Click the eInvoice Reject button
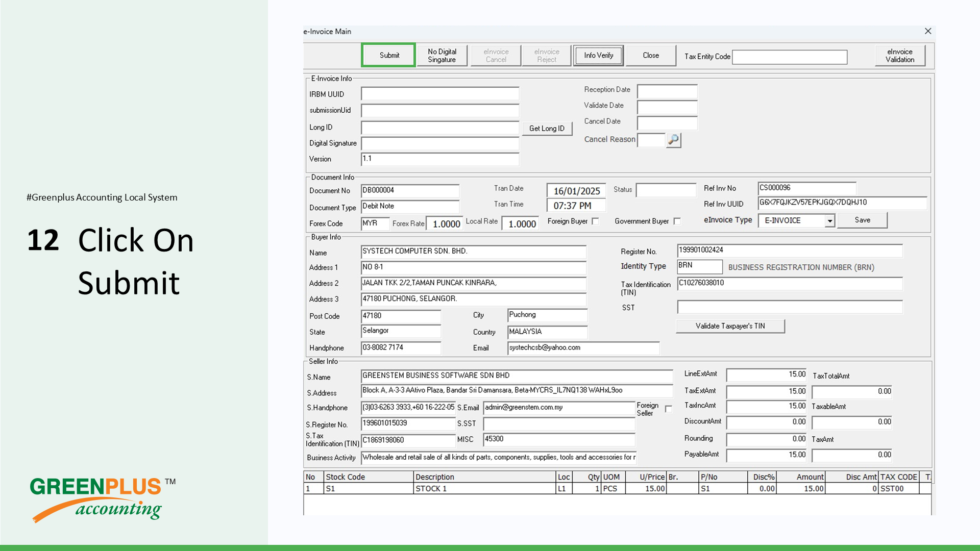Image resolution: width=980 pixels, height=551 pixels. [547, 56]
